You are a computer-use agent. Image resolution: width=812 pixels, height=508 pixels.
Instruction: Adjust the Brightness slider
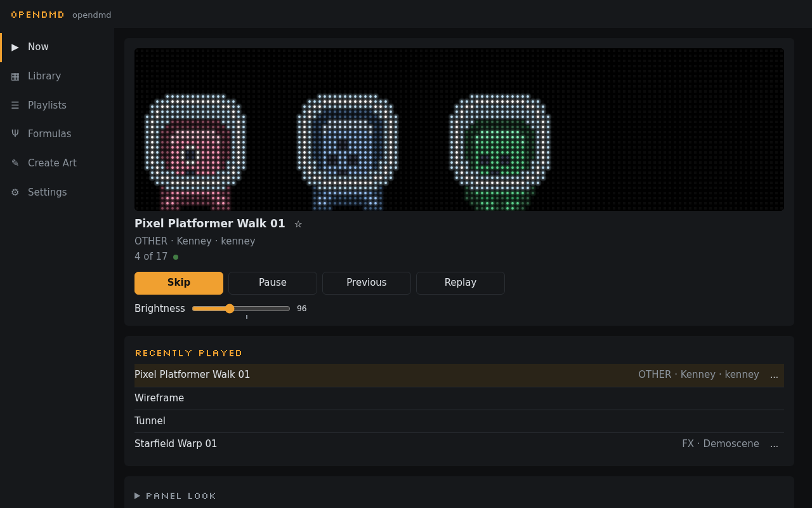pos(241,309)
